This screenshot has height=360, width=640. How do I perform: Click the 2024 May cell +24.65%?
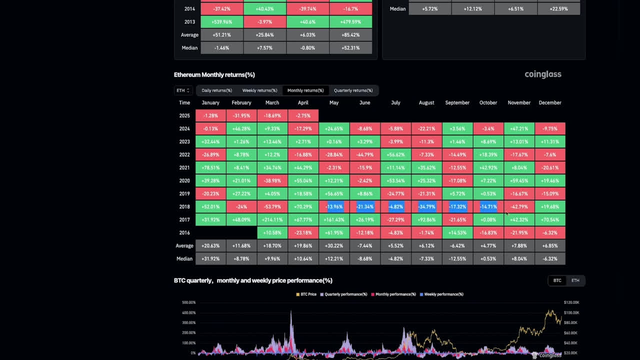tap(334, 129)
